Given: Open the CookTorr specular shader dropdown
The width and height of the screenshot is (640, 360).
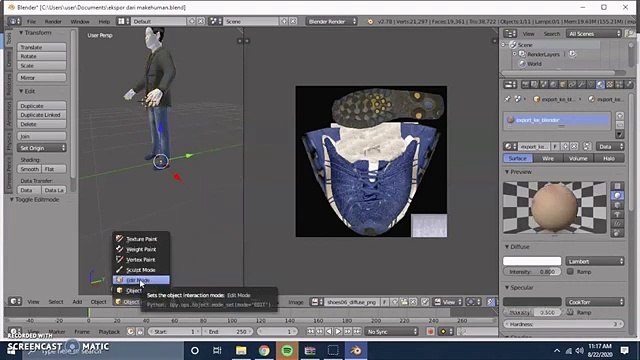Looking at the screenshot, I should [595, 302].
